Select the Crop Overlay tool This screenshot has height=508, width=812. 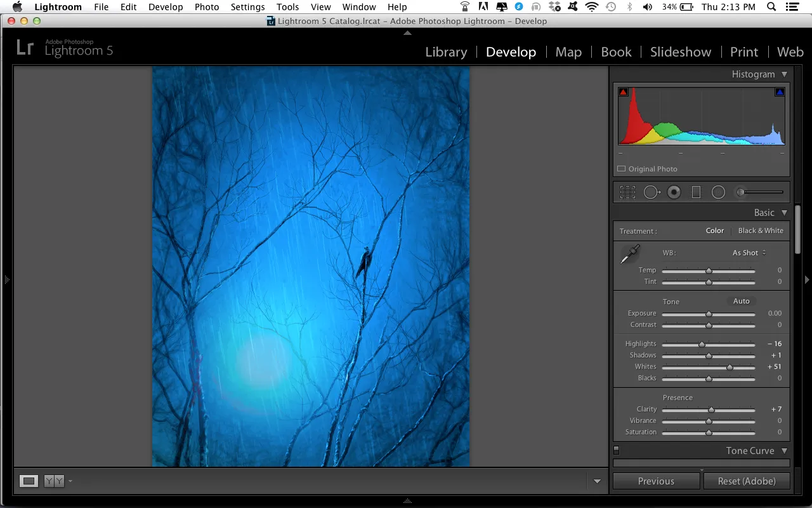pyautogui.click(x=627, y=192)
